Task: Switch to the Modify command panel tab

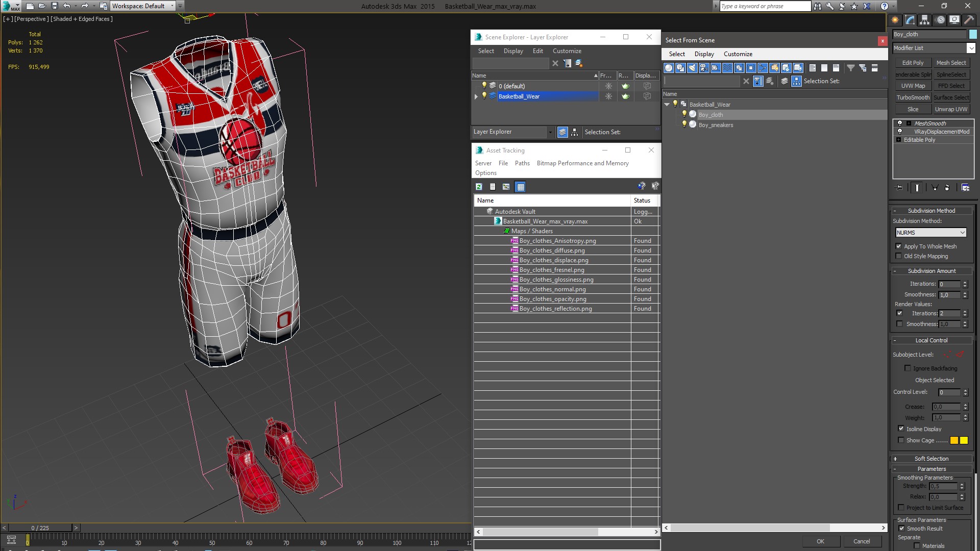Action: (x=910, y=20)
